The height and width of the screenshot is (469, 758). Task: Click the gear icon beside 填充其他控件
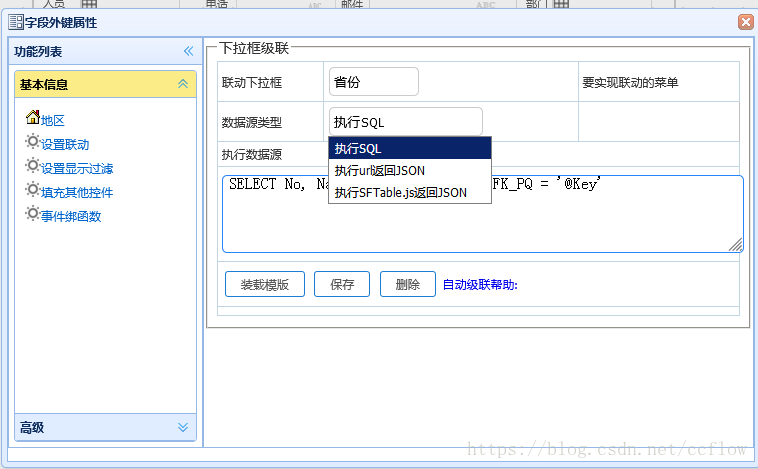click(x=32, y=190)
